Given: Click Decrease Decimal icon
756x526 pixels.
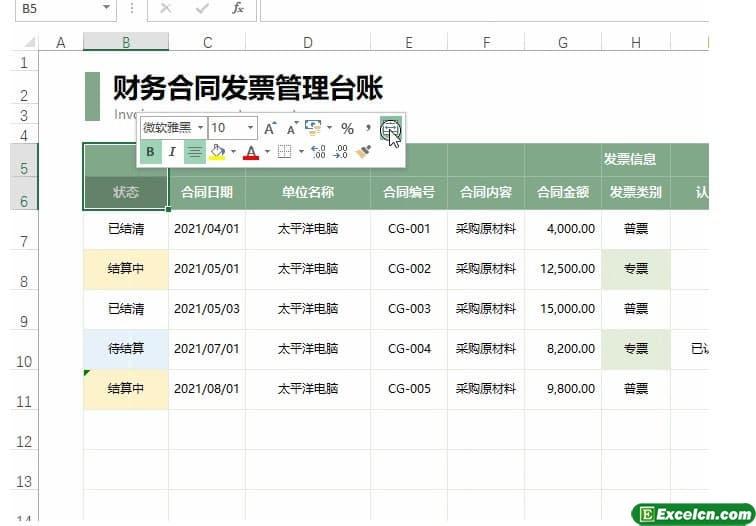Looking at the screenshot, I should pos(341,152).
